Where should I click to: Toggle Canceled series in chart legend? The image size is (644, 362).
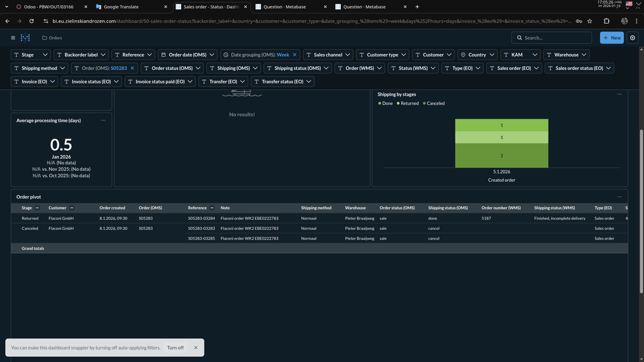coord(435,103)
